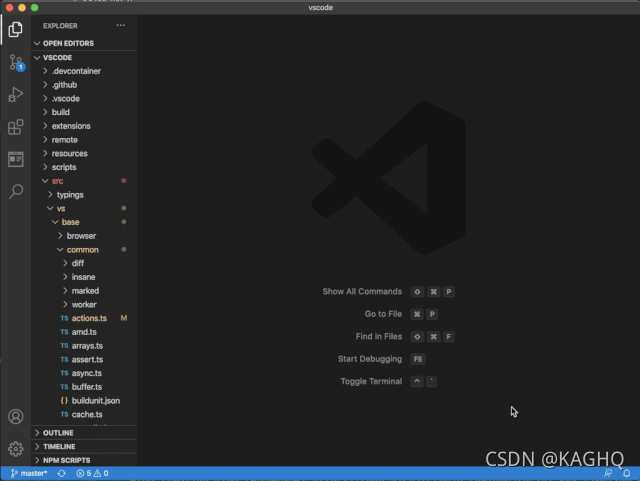640x481 pixels.
Task: Open buildunit.json in the explorer
Action: [x=84, y=401]
